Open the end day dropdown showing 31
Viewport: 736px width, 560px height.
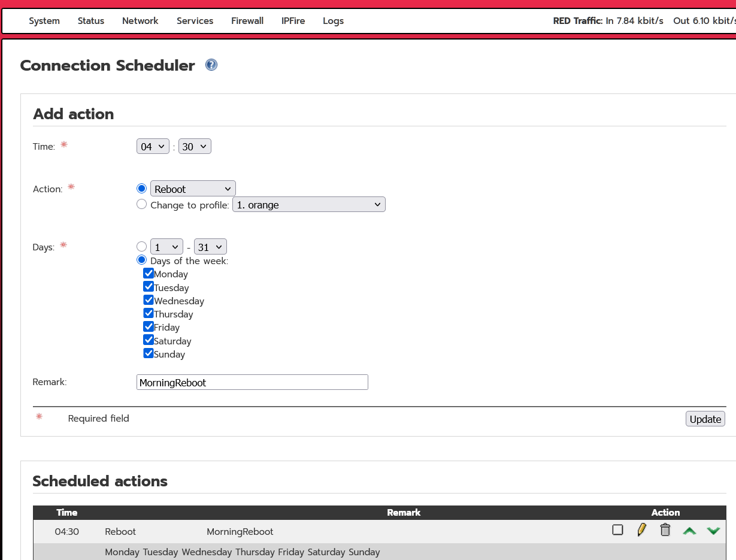point(210,247)
